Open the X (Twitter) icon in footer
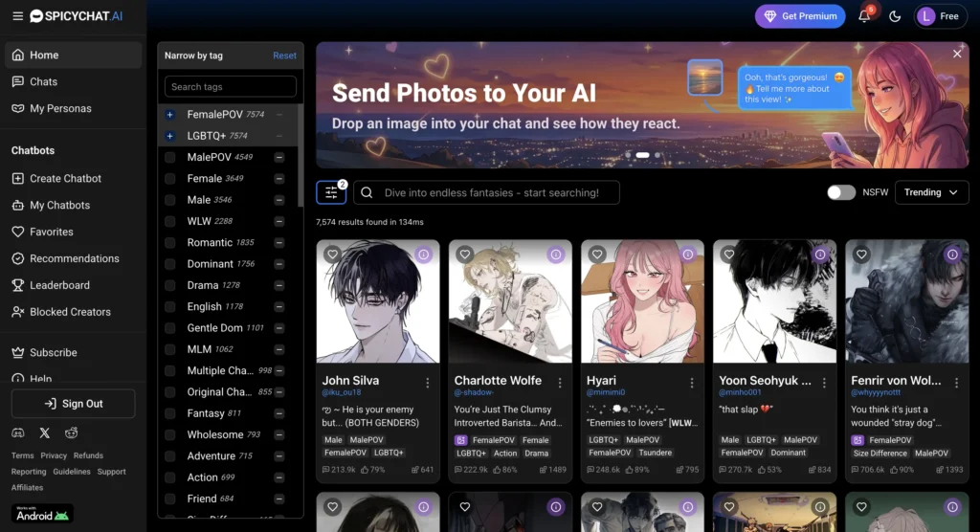 click(x=44, y=432)
